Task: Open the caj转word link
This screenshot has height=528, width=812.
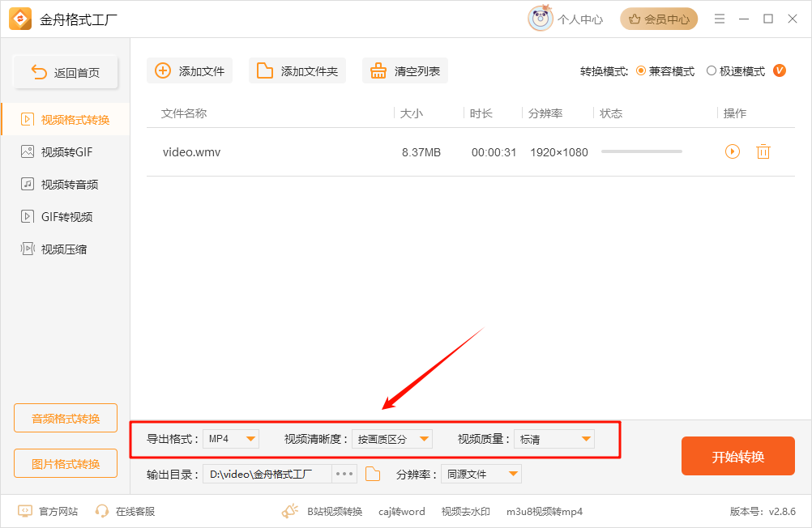Action: click(402, 512)
